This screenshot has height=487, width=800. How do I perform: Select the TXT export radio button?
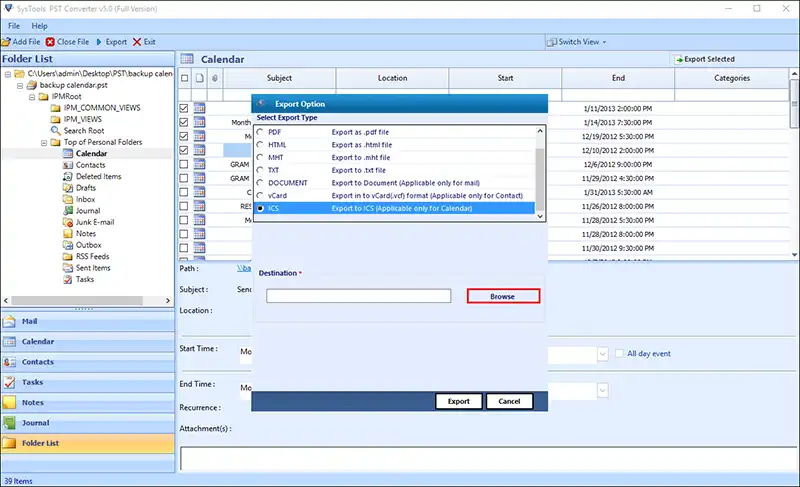tap(260, 170)
